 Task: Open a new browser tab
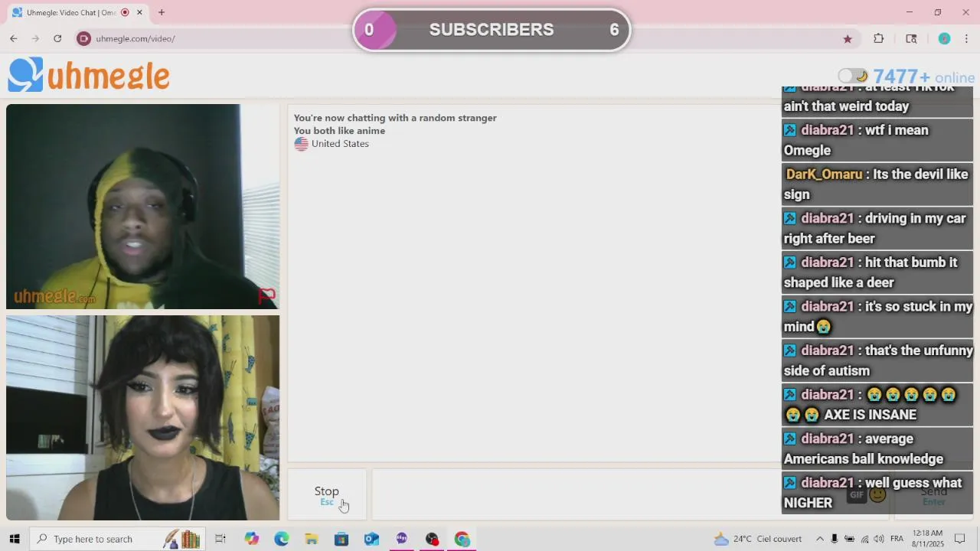coord(162,12)
